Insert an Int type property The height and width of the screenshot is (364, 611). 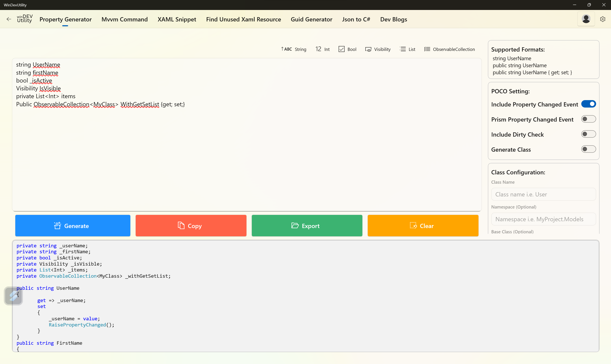(x=322, y=49)
